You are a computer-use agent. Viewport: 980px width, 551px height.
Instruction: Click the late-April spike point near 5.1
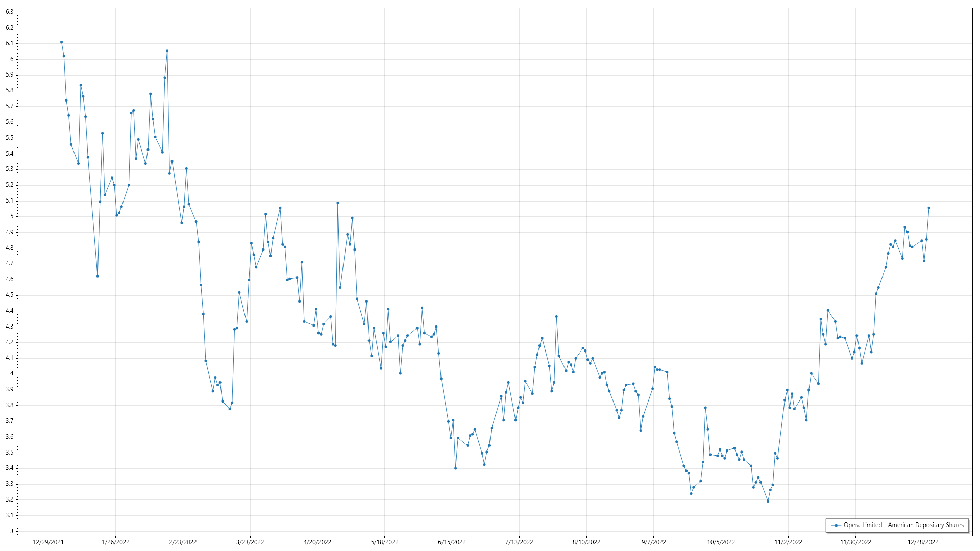click(x=338, y=203)
